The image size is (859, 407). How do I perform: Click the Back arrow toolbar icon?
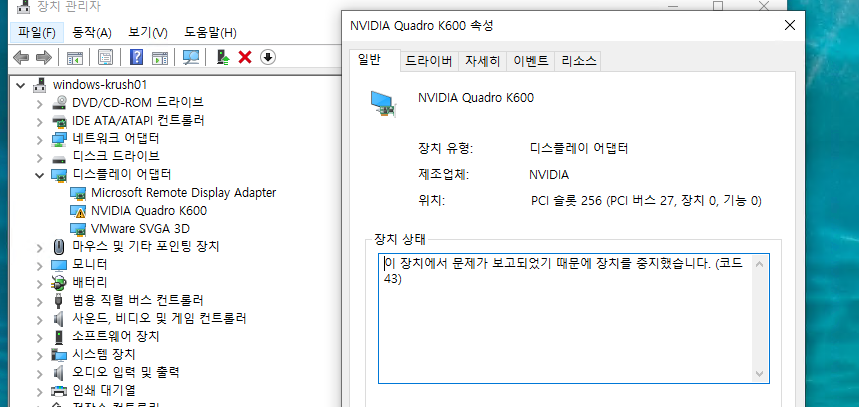point(21,57)
